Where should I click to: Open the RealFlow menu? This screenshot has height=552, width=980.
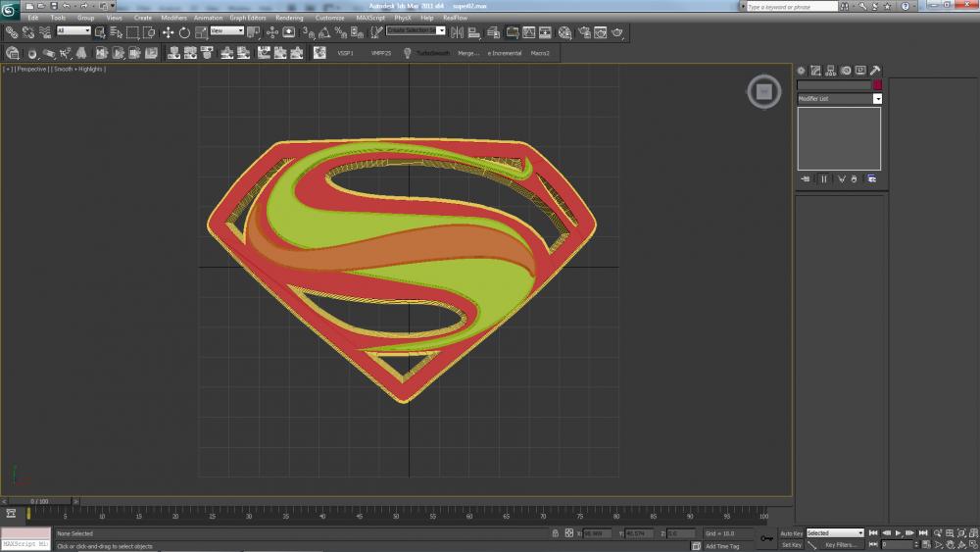[455, 18]
